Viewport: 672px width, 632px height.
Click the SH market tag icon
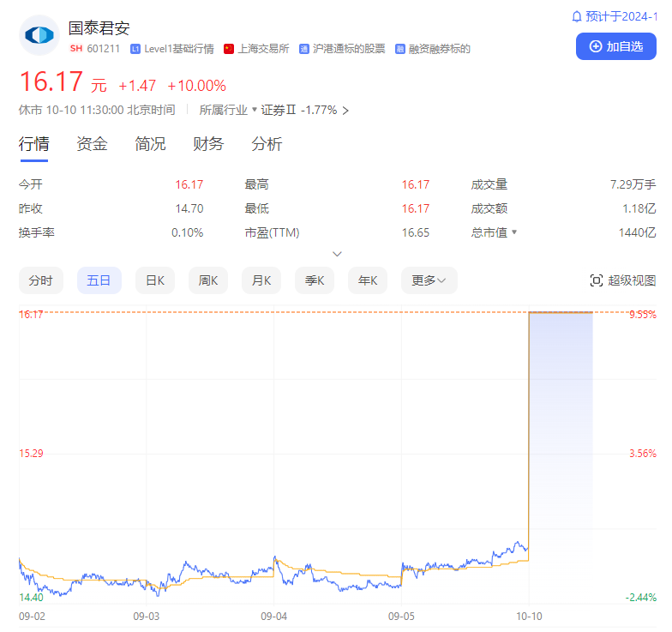pyautogui.click(x=76, y=49)
